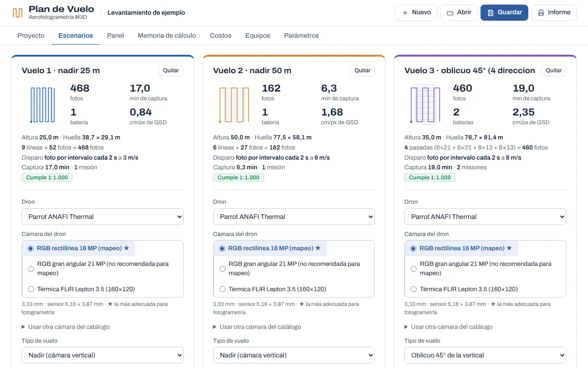Go to Memoria de cálculo tab
The image size is (588, 368).
coord(167,35)
